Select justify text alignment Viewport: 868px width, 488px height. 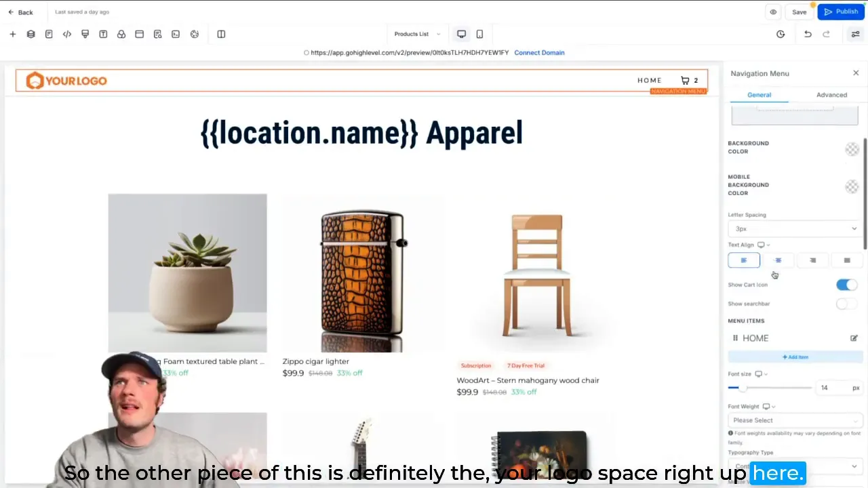tap(846, 260)
